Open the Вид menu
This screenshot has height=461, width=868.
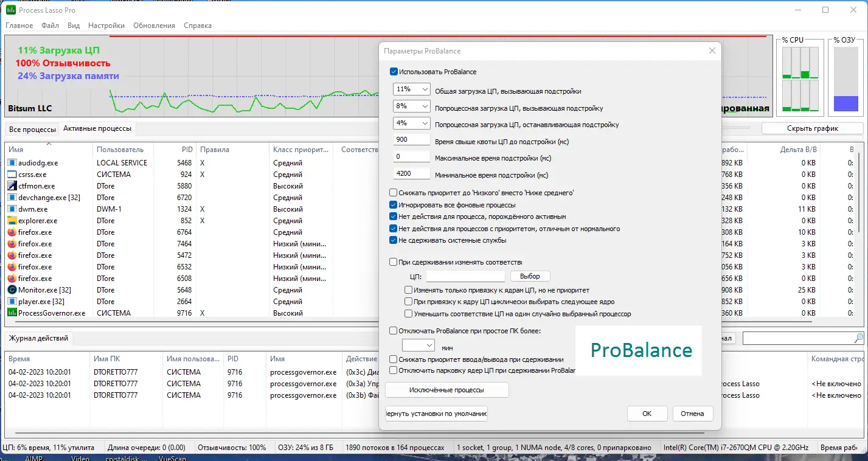pyautogui.click(x=74, y=26)
